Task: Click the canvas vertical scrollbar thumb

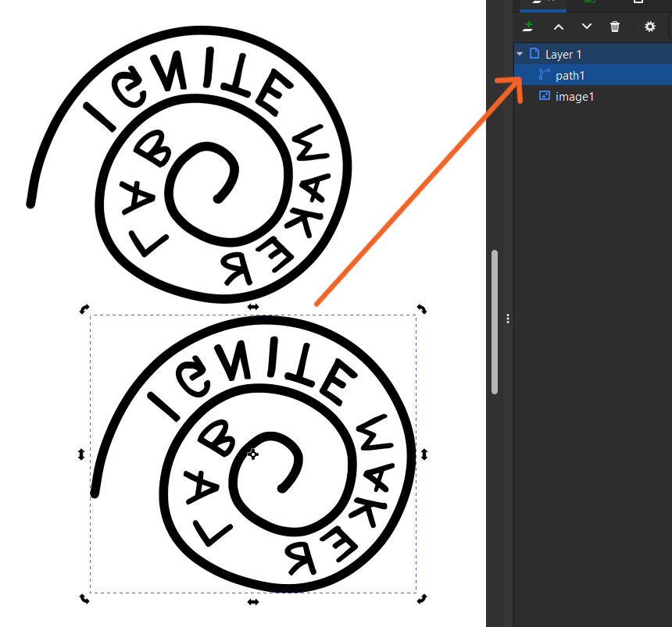Action: click(x=495, y=322)
